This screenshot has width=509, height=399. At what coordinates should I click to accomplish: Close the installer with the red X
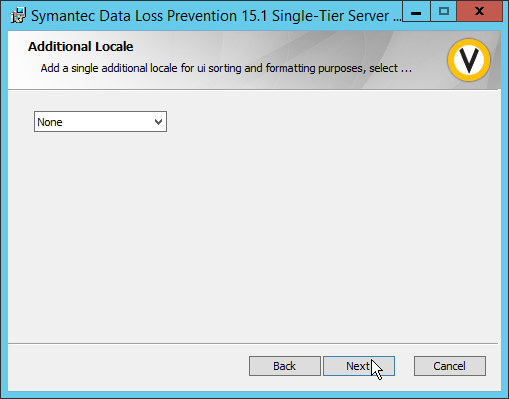pos(479,12)
